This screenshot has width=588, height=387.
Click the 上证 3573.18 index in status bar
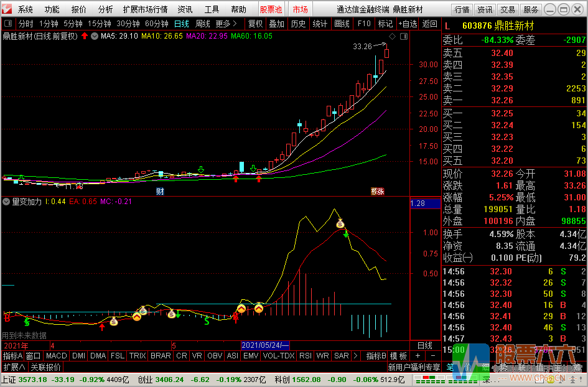[x=65, y=380]
